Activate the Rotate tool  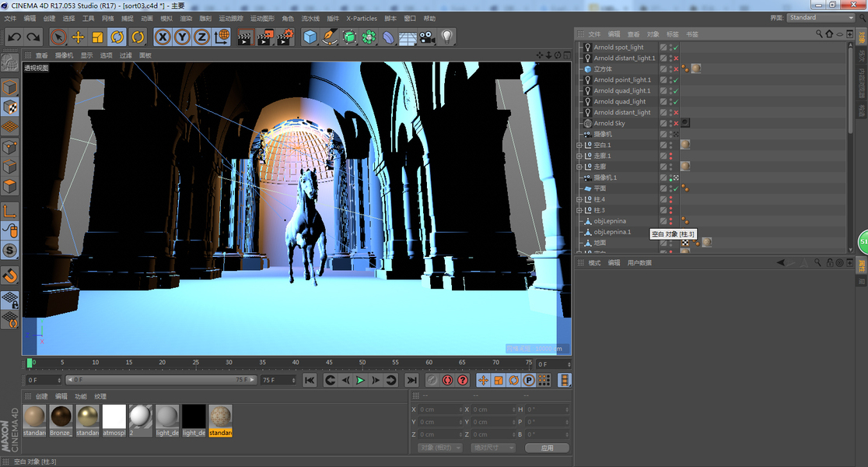click(117, 37)
